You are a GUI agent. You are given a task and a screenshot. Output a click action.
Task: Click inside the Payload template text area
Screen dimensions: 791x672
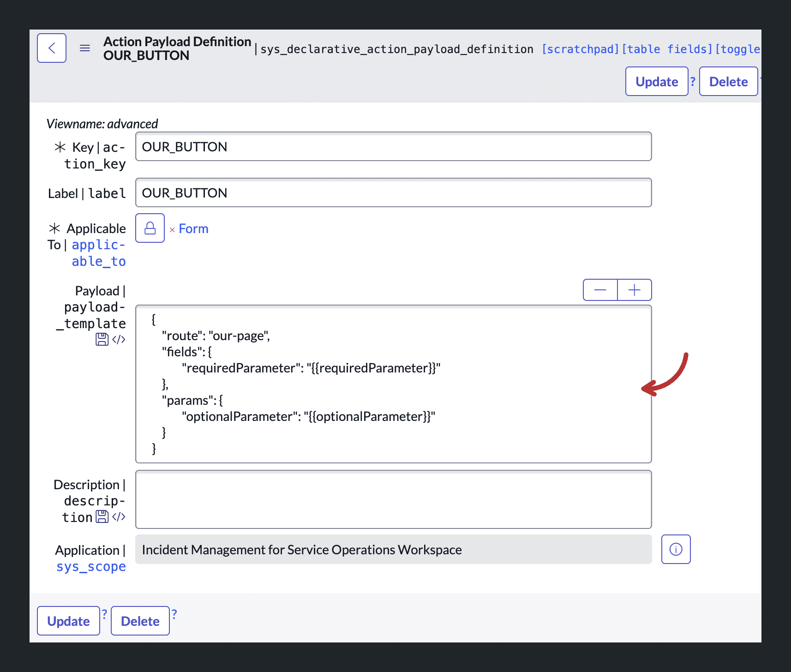394,384
